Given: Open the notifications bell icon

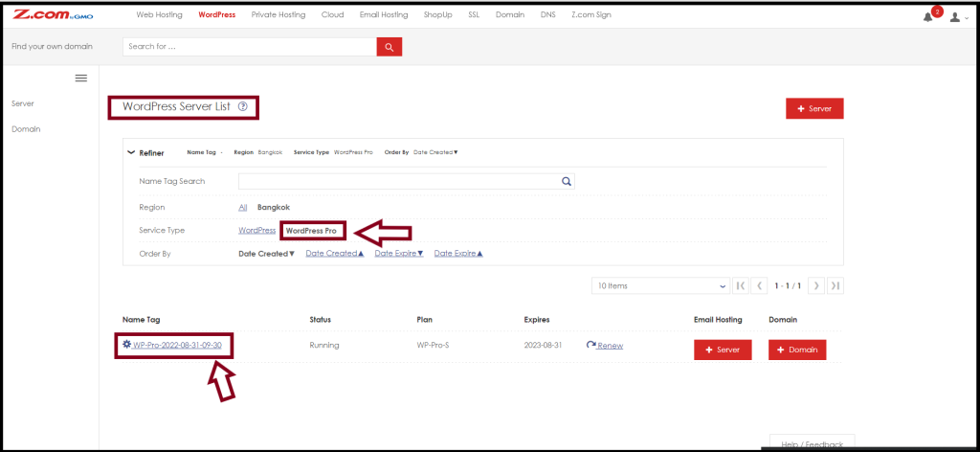Looking at the screenshot, I should pos(927,17).
